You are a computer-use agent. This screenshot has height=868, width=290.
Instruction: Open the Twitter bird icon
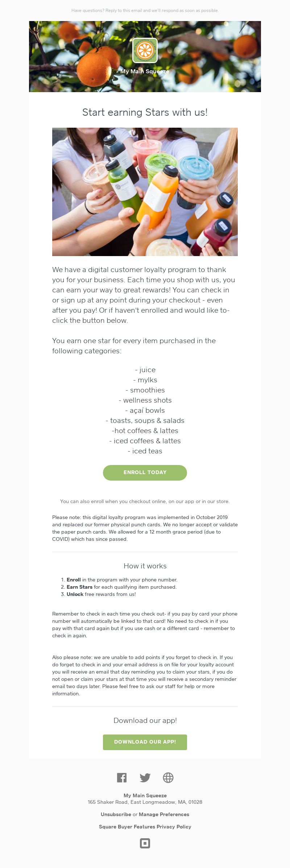[x=145, y=777]
